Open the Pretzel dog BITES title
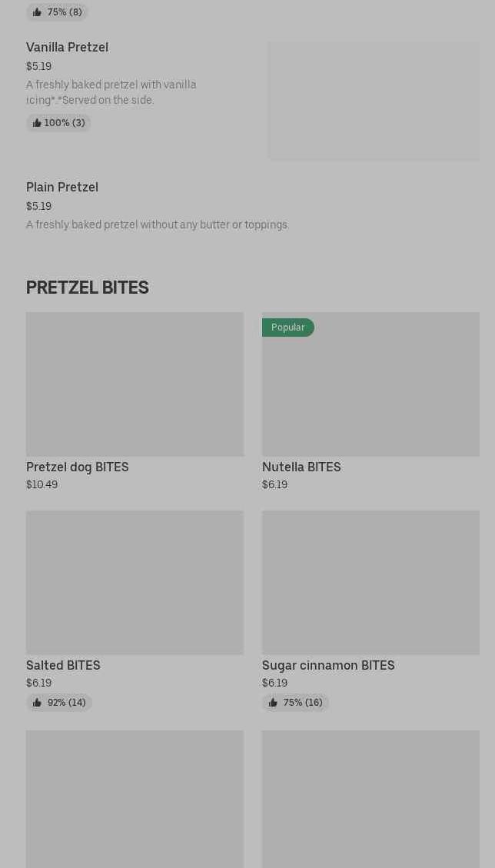 coord(78,467)
